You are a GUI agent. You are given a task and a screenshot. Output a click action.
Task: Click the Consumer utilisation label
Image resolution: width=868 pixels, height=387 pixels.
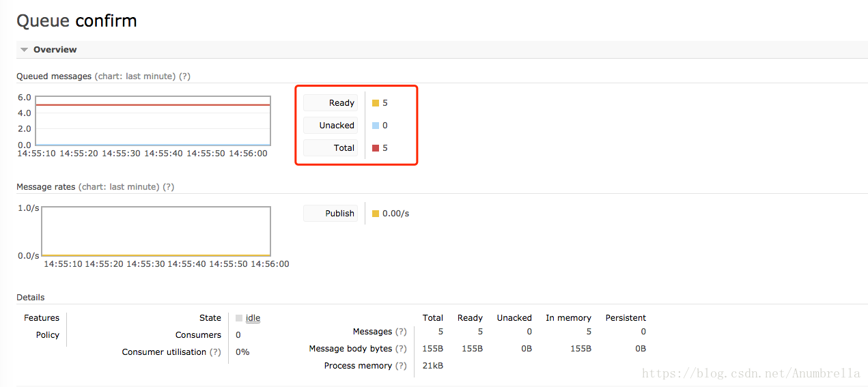pos(164,352)
